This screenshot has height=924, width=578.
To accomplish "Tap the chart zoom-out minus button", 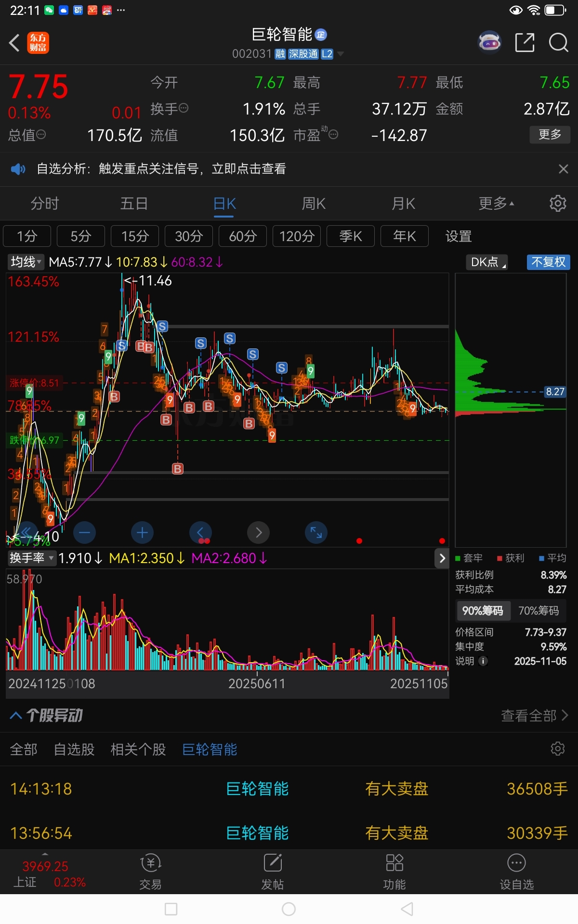I will click(x=85, y=532).
